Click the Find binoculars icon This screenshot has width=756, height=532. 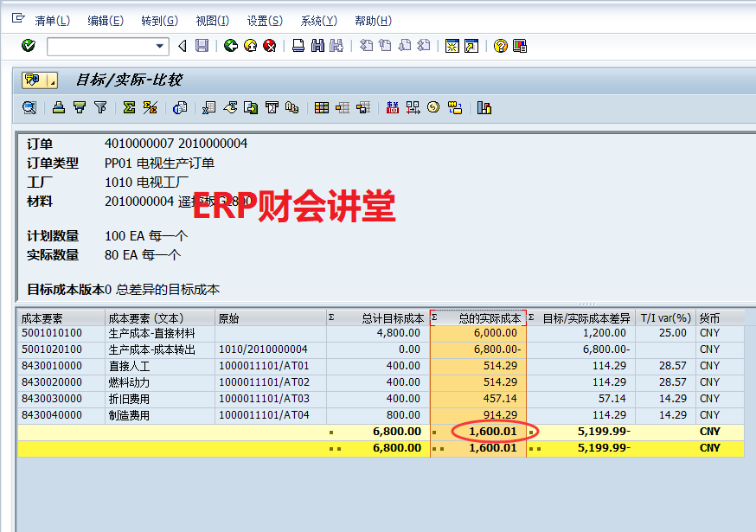[317, 46]
